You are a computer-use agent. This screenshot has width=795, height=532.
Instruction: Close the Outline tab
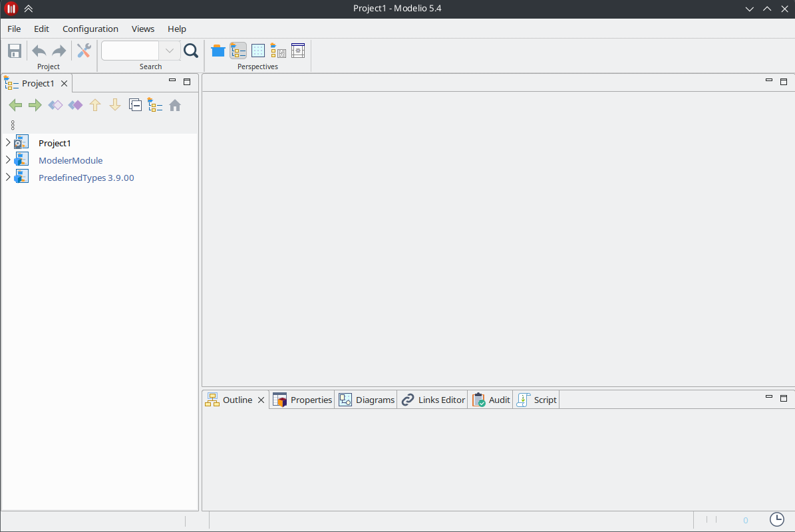click(261, 400)
